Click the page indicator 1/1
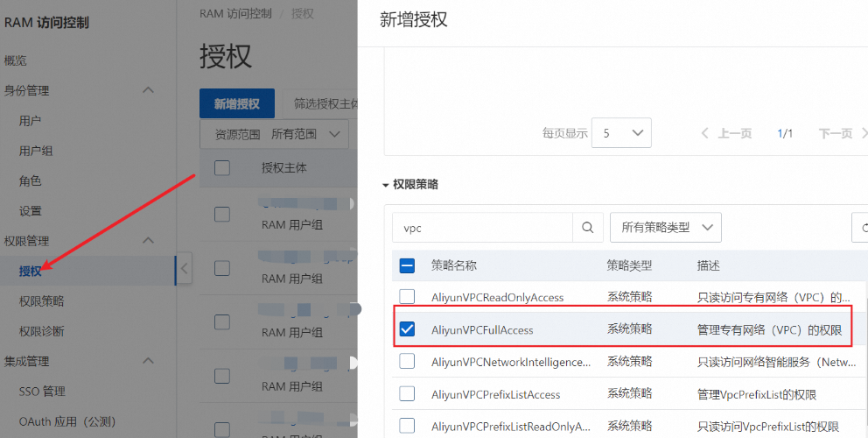Viewport: 868px width, 438px height. pos(785,133)
